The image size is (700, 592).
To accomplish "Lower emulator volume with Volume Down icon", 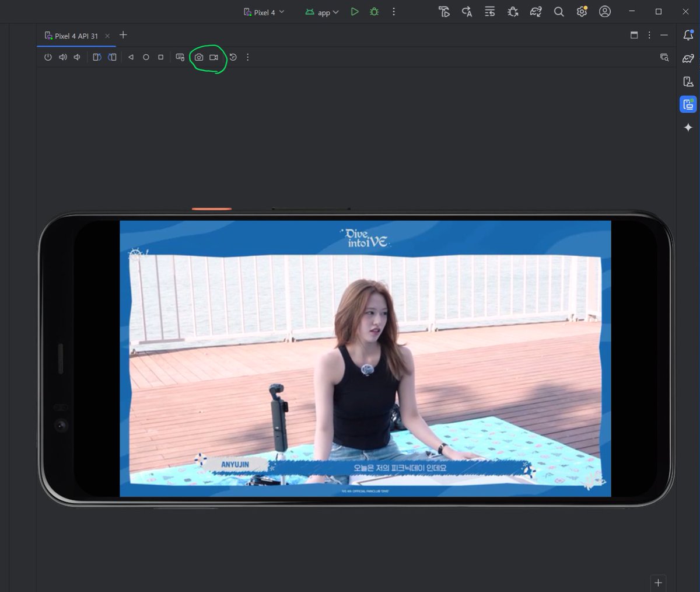I will [77, 57].
